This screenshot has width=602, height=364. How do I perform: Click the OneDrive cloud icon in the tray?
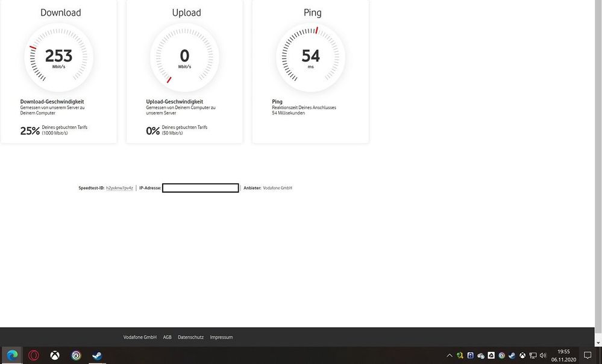tap(480, 356)
